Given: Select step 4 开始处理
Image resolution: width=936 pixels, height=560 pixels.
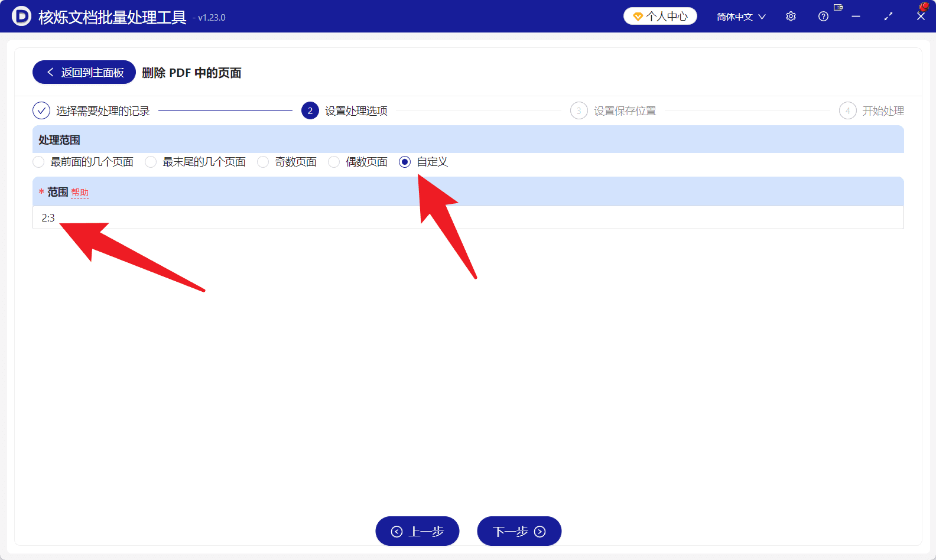Looking at the screenshot, I should (x=872, y=110).
